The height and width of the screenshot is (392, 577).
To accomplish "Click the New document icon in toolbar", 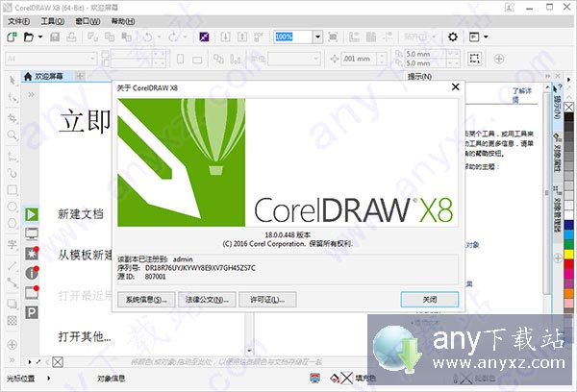I will pos(12,37).
